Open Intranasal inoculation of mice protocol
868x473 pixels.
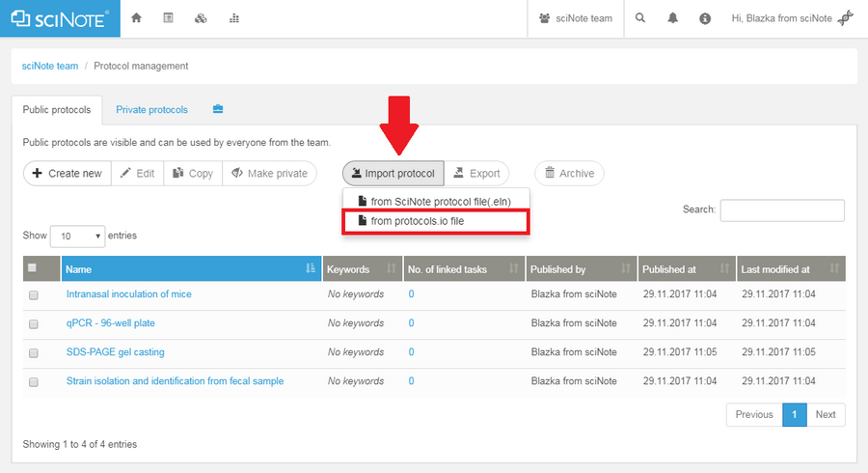[129, 294]
